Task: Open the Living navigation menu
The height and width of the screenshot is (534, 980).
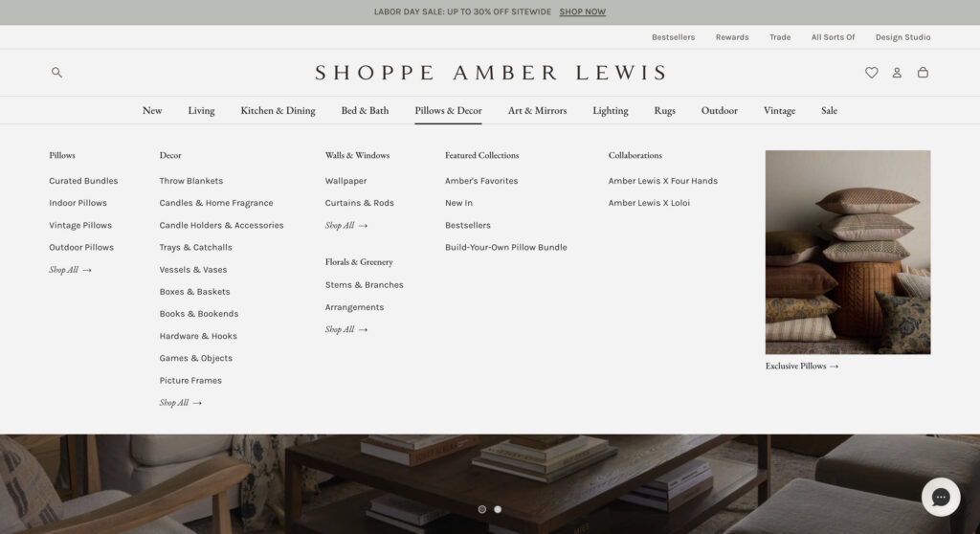Action: pyautogui.click(x=201, y=111)
